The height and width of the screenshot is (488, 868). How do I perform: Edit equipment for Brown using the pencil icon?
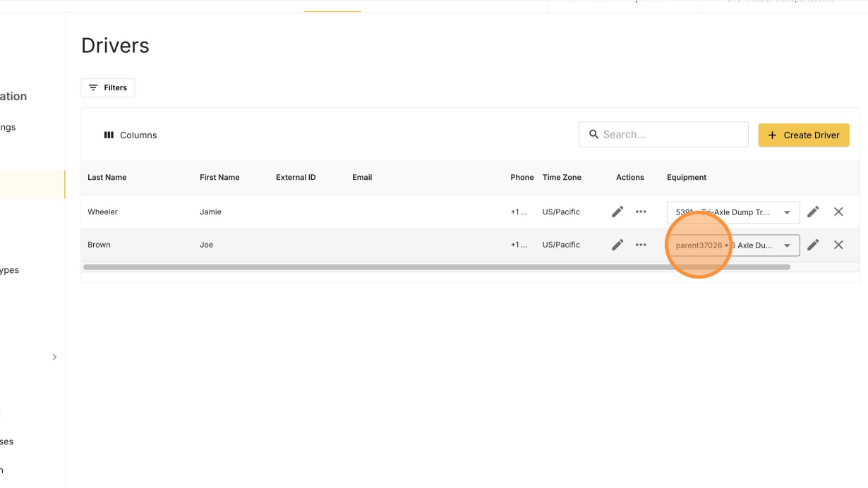pyautogui.click(x=813, y=245)
